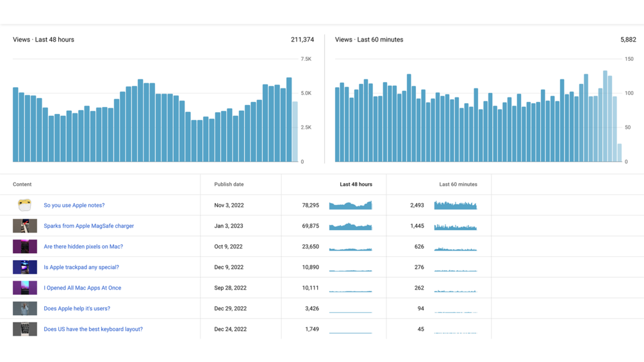
Task: Open video 'I Opened All Mac Apps At Once'
Action: (x=83, y=288)
